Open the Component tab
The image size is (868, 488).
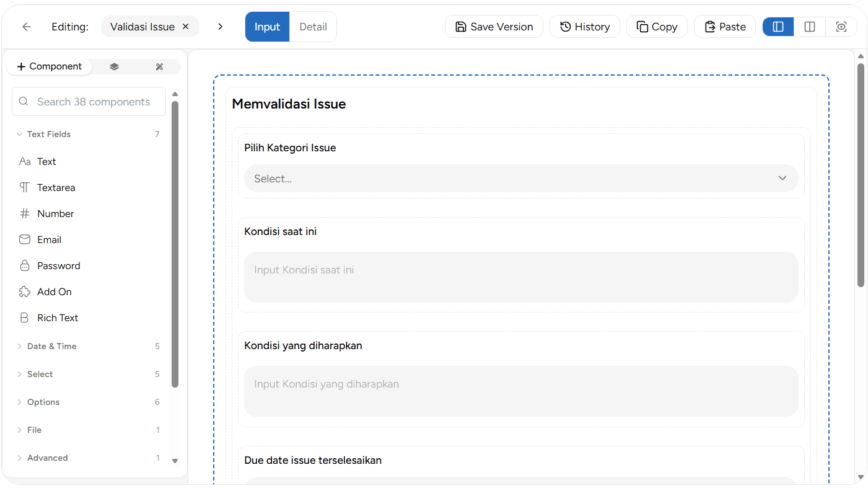tap(50, 66)
